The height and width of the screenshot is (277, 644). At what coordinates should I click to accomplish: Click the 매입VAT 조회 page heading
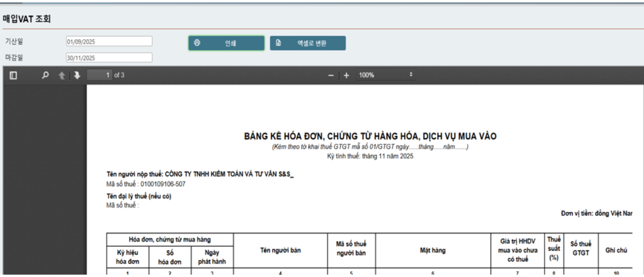point(27,19)
